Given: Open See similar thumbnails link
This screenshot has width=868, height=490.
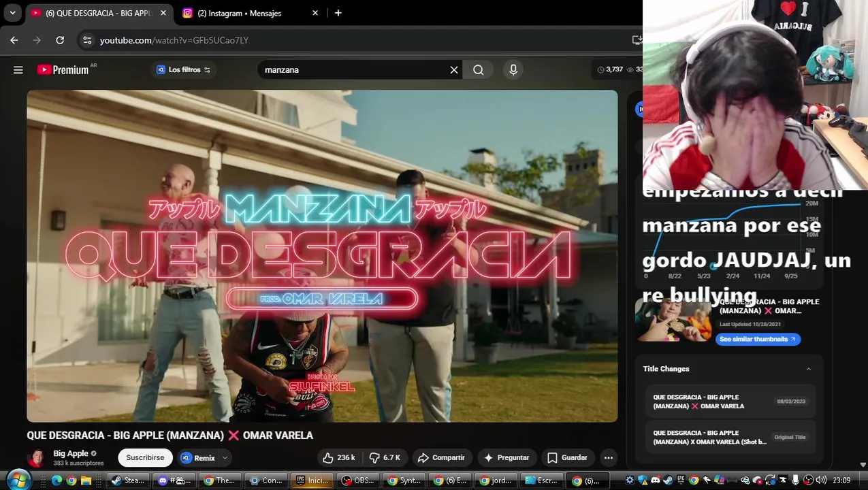Looking at the screenshot, I should pos(758,339).
